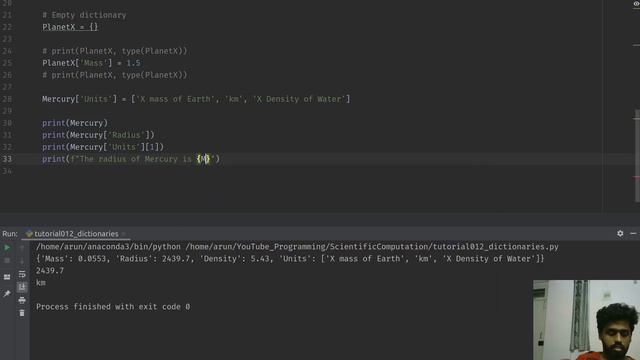Click the "Process finished with exit code 0" text
640x360 pixels.
(x=113, y=307)
